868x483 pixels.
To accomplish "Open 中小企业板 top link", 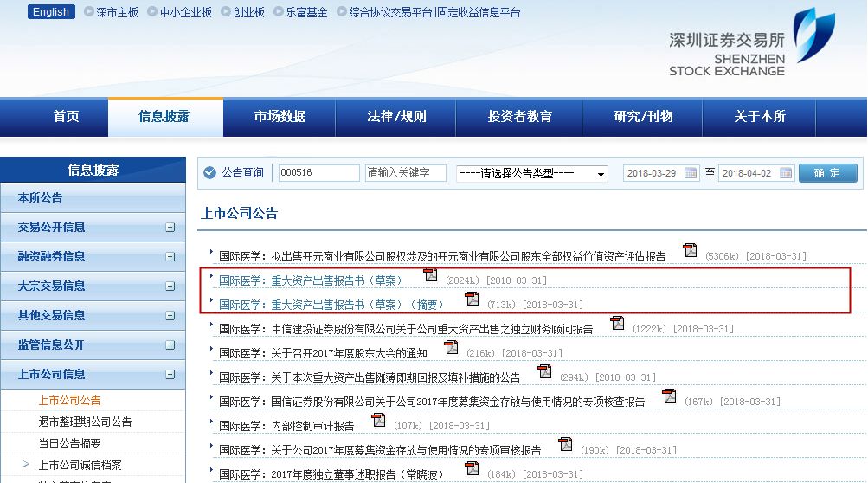I will pyautogui.click(x=186, y=12).
